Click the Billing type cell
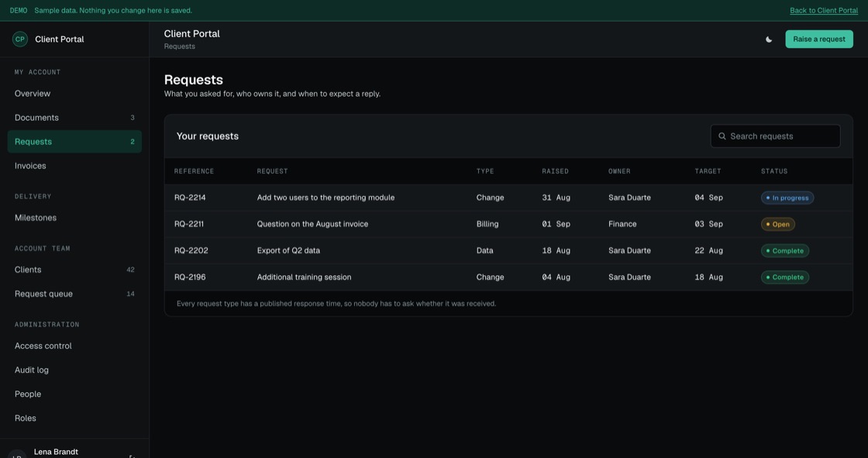This screenshot has height=458, width=868. pos(487,224)
